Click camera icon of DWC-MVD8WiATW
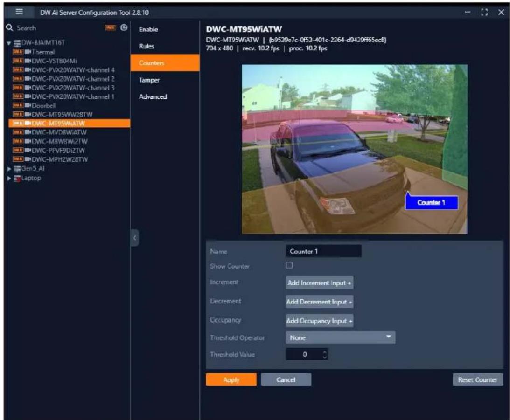This screenshot has height=420, width=510. pyautogui.click(x=28, y=132)
